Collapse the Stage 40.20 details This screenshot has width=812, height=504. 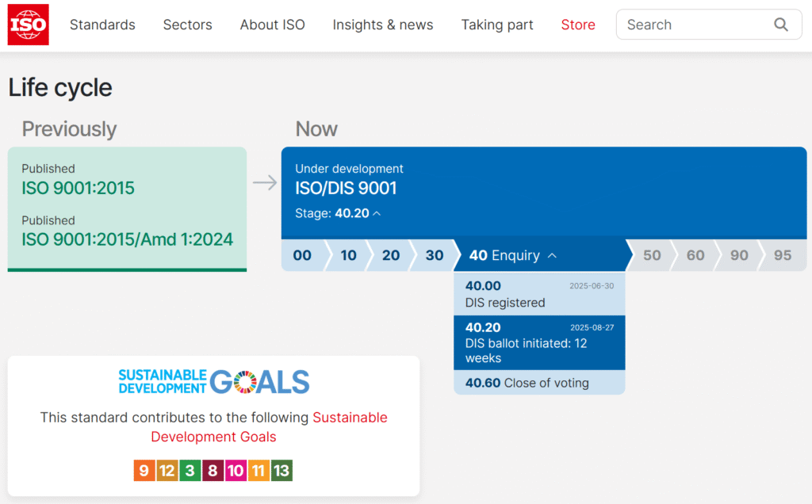click(x=357, y=213)
